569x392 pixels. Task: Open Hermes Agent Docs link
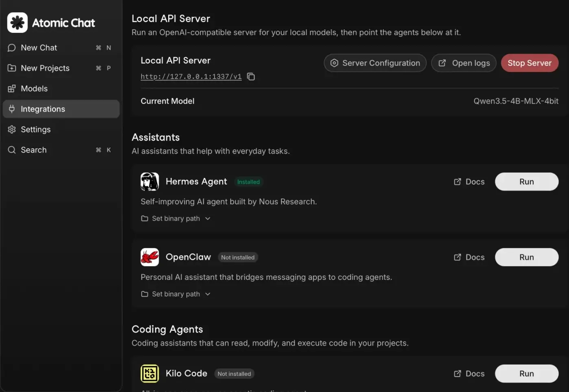[x=469, y=182]
